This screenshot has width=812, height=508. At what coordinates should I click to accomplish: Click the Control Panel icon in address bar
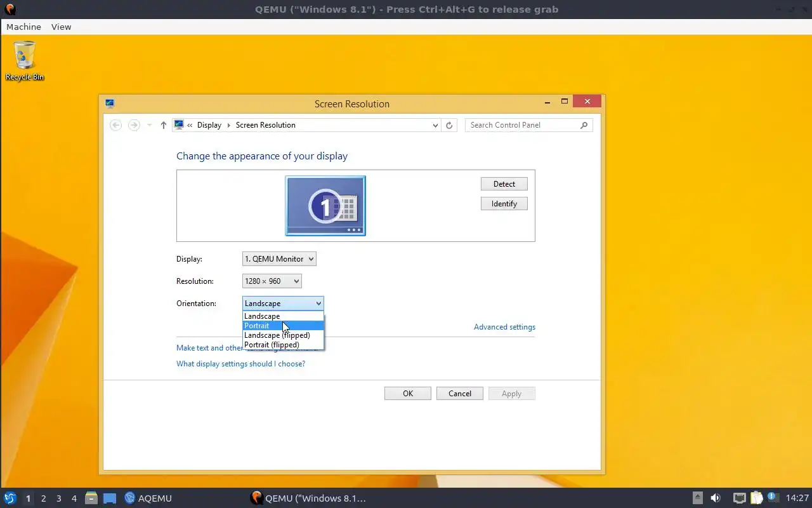click(x=179, y=125)
